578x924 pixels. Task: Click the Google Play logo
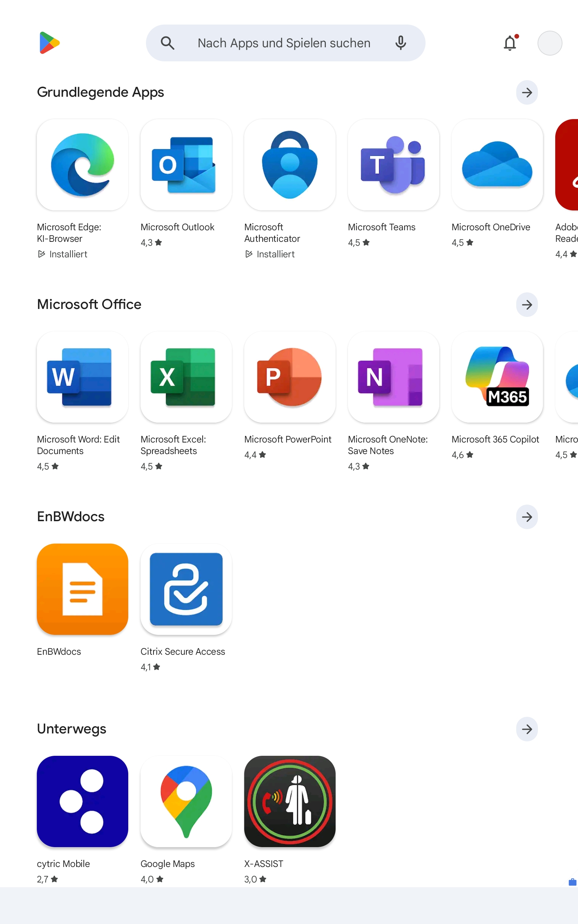[x=49, y=43]
